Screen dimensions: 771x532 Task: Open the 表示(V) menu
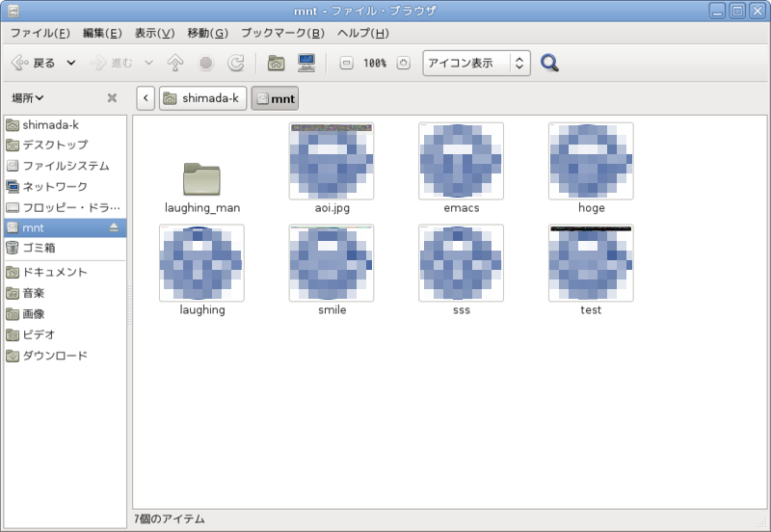[x=154, y=33]
